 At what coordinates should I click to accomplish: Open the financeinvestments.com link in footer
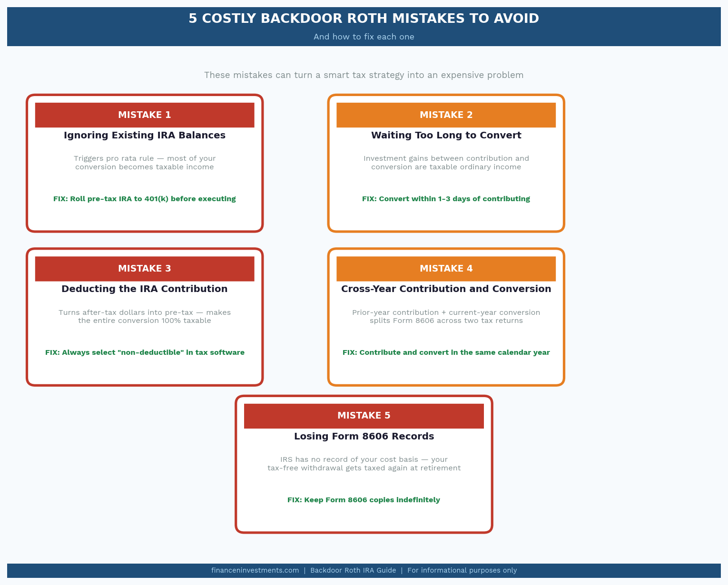pyautogui.click(x=255, y=570)
